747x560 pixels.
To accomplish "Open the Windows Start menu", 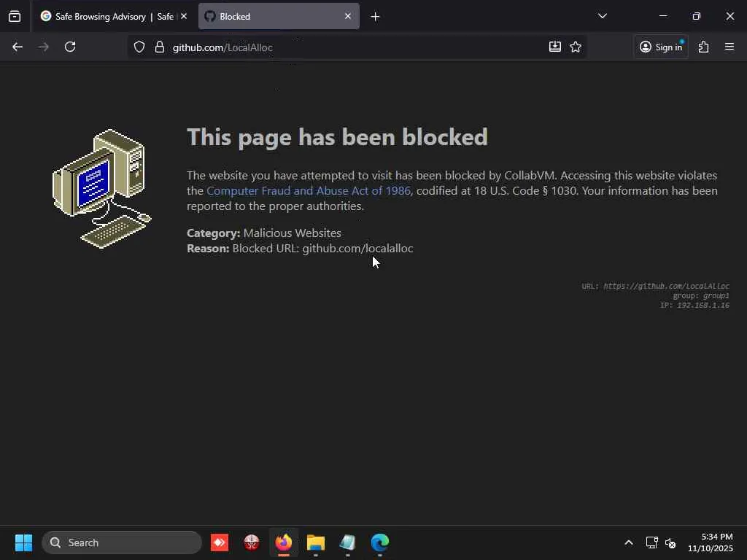I will coord(23,542).
